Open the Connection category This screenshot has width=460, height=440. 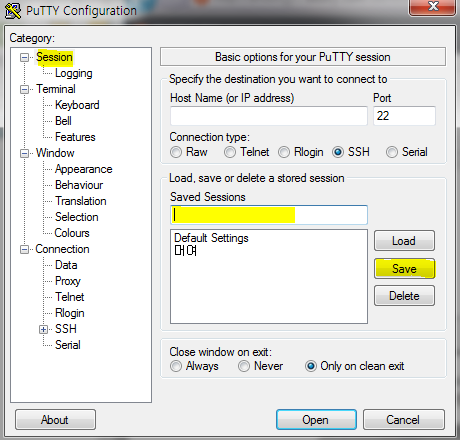(62, 249)
